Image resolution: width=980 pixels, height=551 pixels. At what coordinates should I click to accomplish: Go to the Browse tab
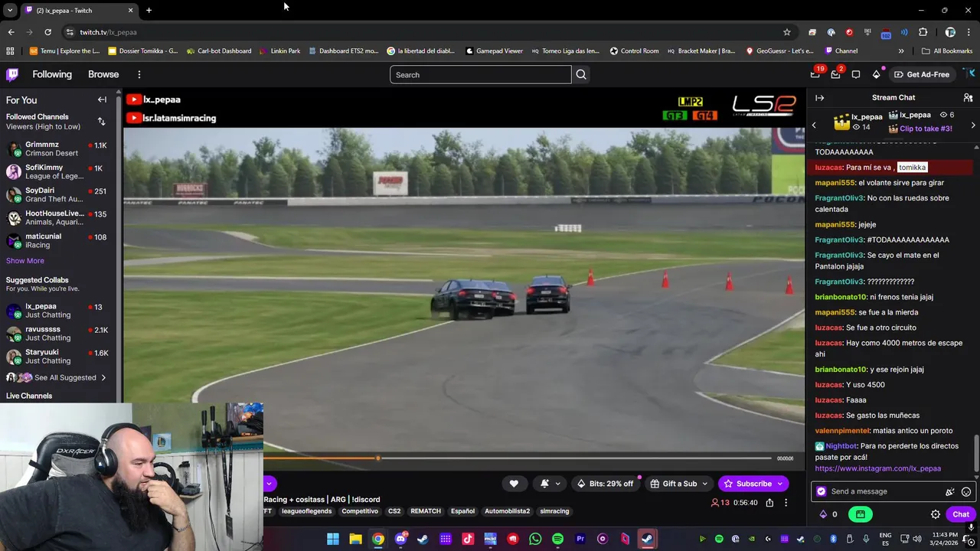[103, 74]
